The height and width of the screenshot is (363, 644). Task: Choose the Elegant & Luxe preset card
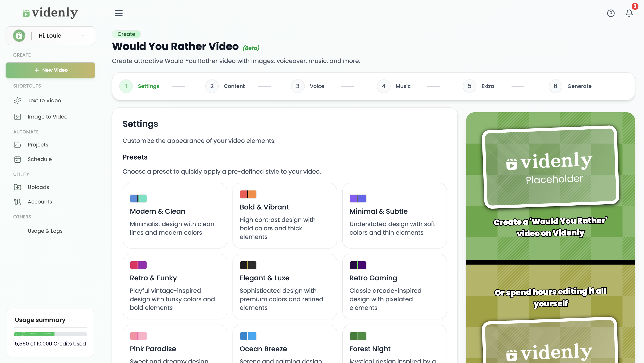click(x=285, y=287)
